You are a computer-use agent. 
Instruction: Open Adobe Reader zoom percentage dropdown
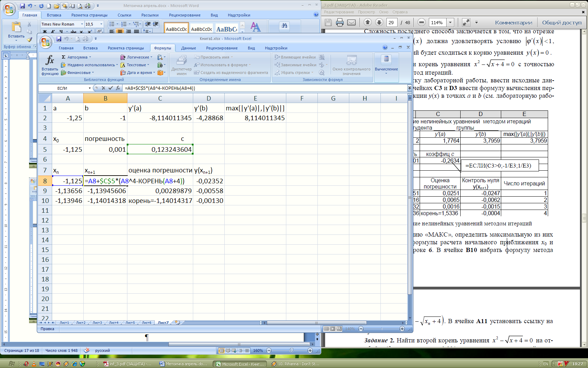450,22
